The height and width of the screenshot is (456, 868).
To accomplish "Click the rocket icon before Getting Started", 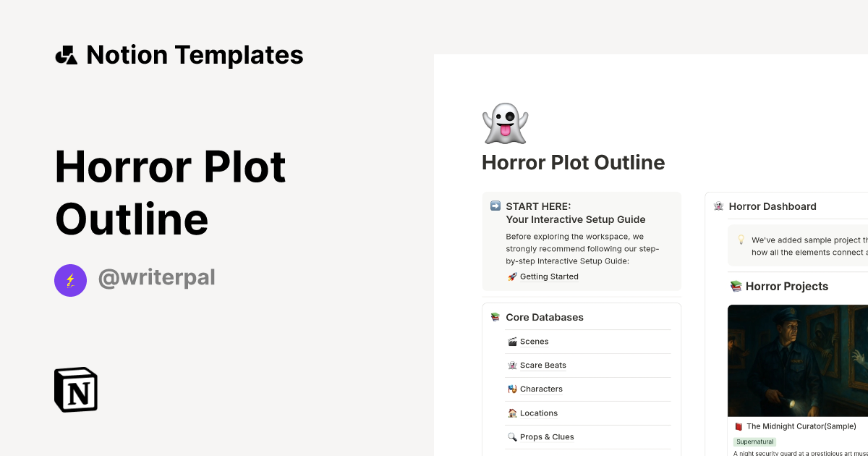I will (512, 276).
